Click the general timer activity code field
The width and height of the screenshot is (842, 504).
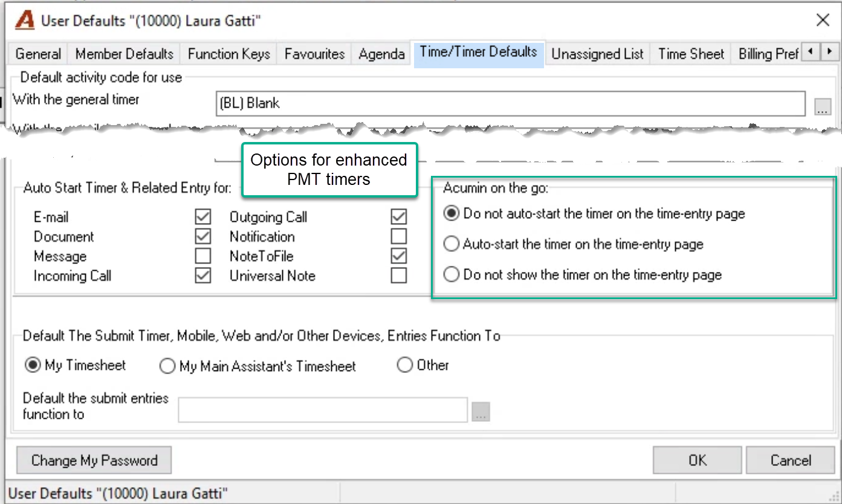click(511, 103)
